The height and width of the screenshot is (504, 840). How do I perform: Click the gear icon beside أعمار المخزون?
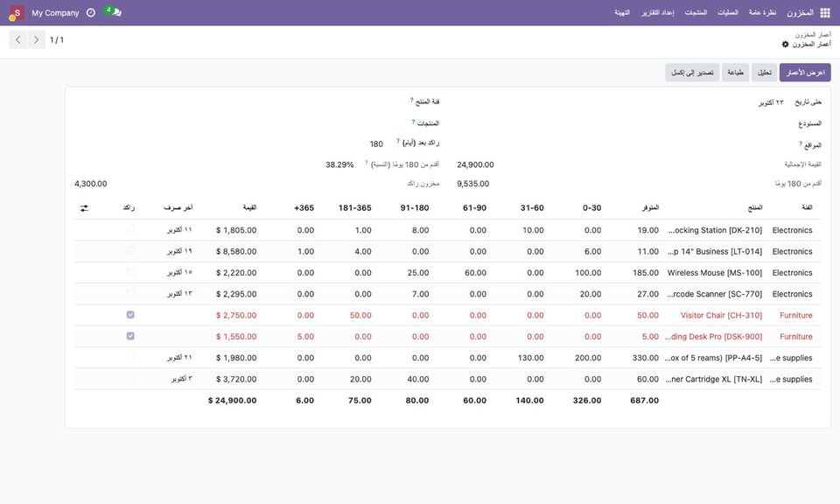pos(785,44)
